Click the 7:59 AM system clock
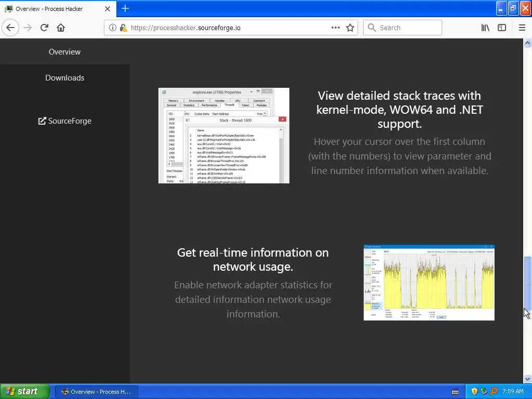Viewport: 532px width, 399px height. click(x=513, y=391)
